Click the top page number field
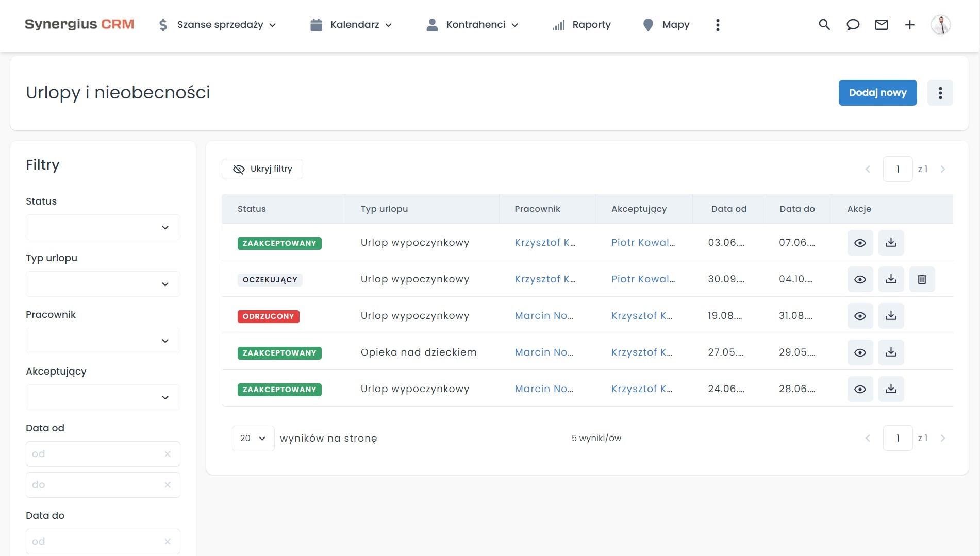Screen dimensions: 980x556 click(x=898, y=169)
